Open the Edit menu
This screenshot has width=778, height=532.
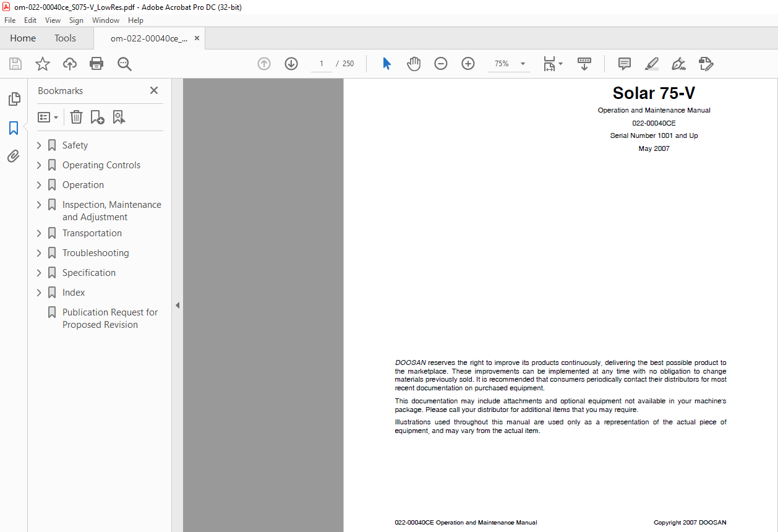click(x=30, y=20)
